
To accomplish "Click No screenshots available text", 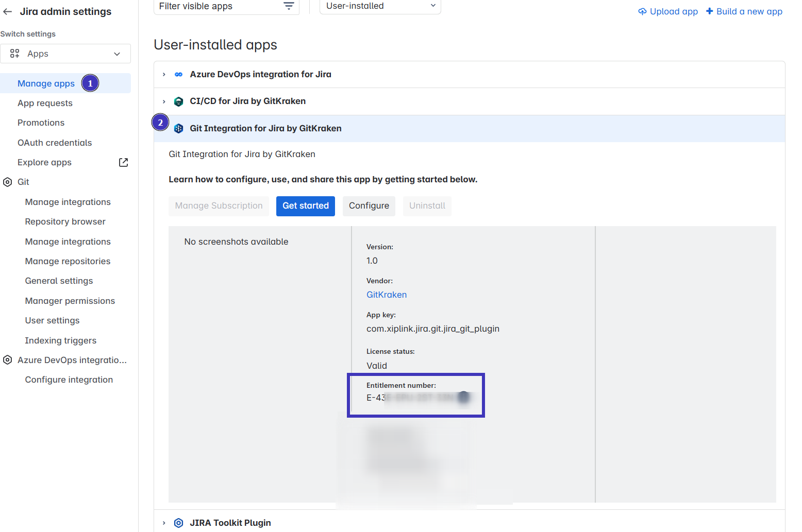I will pos(236,242).
